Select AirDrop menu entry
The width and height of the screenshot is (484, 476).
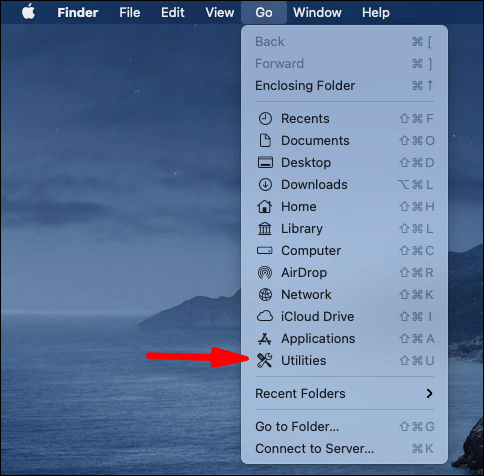point(344,273)
